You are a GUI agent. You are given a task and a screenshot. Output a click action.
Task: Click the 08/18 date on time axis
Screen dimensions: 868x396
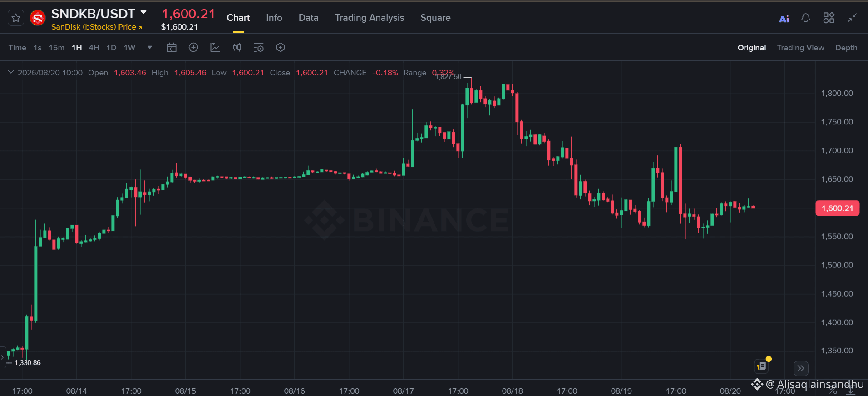click(x=513, y=391)
